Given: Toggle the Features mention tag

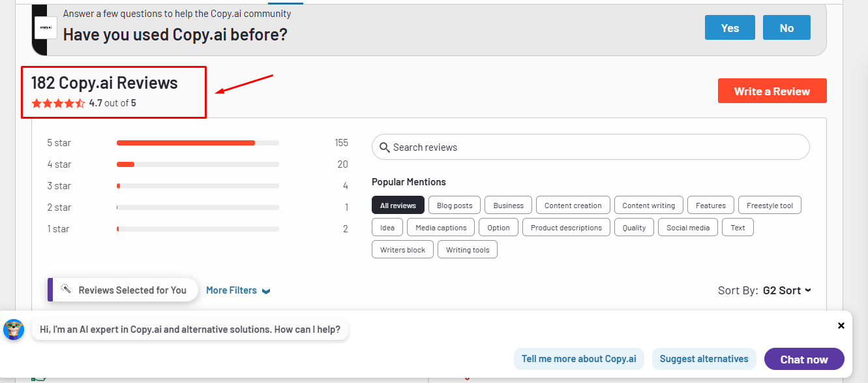Looking at the screenshot, I should pyautogui.click(x=711, y=205).
